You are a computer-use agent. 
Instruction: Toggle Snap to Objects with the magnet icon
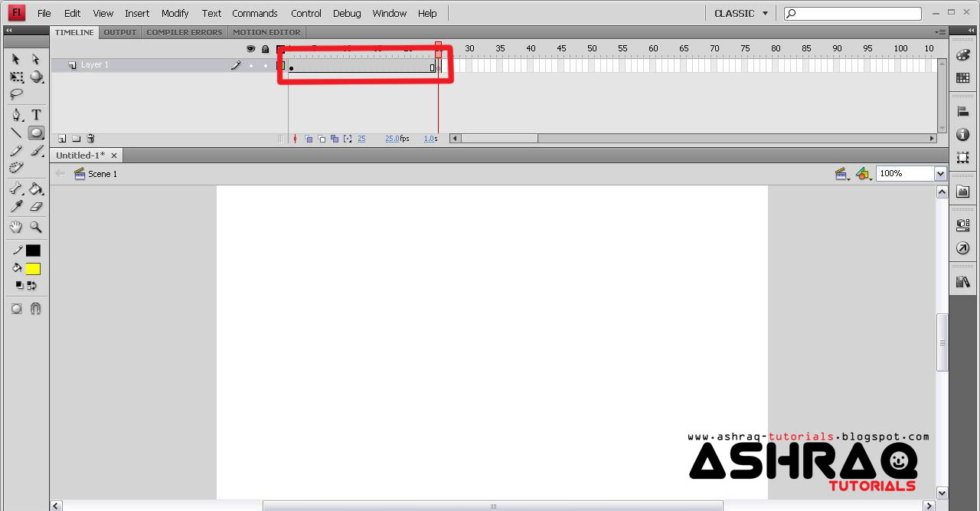click(35, 309)
